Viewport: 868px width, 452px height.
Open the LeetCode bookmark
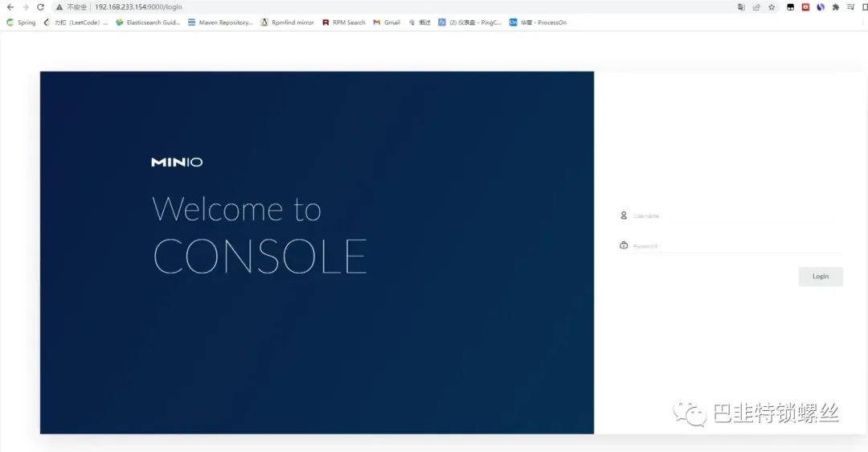click(x=76, y=23)
